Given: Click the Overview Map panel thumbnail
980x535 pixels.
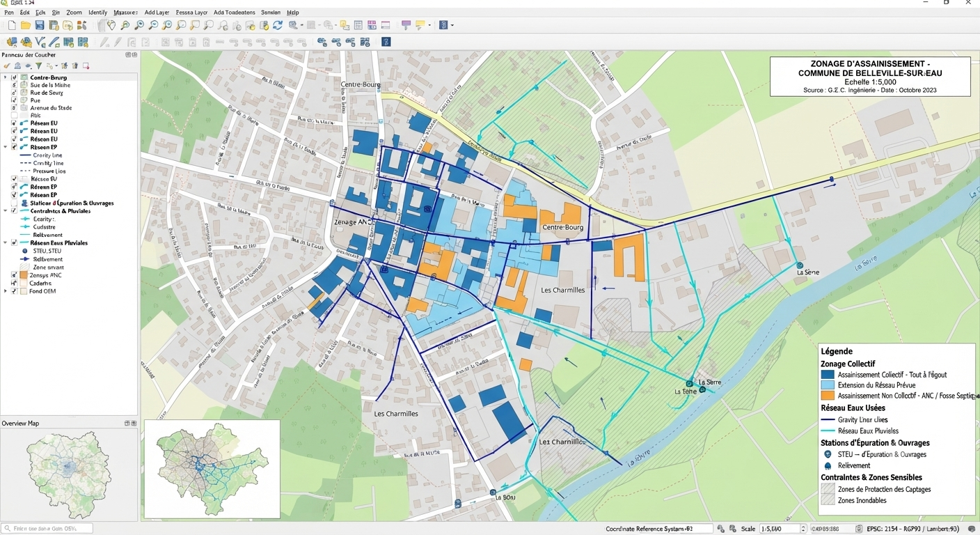Looking at the screenshot, I should pyautogui.click(x=70, y=474).
